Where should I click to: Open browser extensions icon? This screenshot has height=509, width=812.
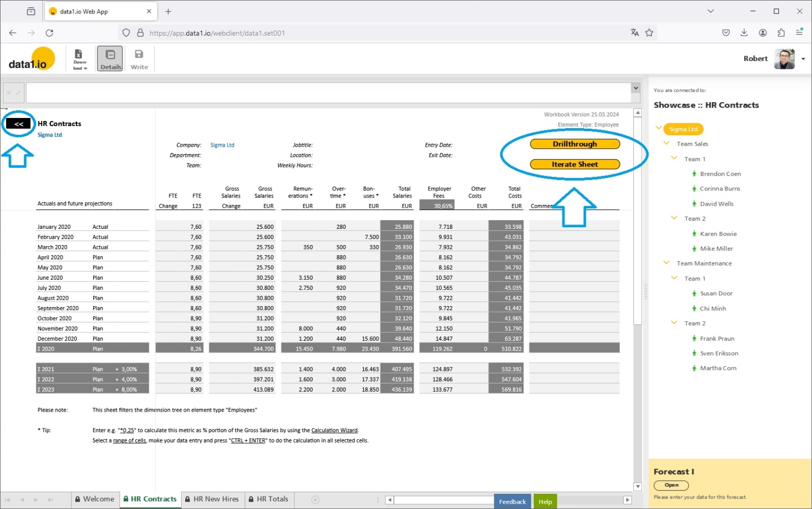click(x=781, y=33)
